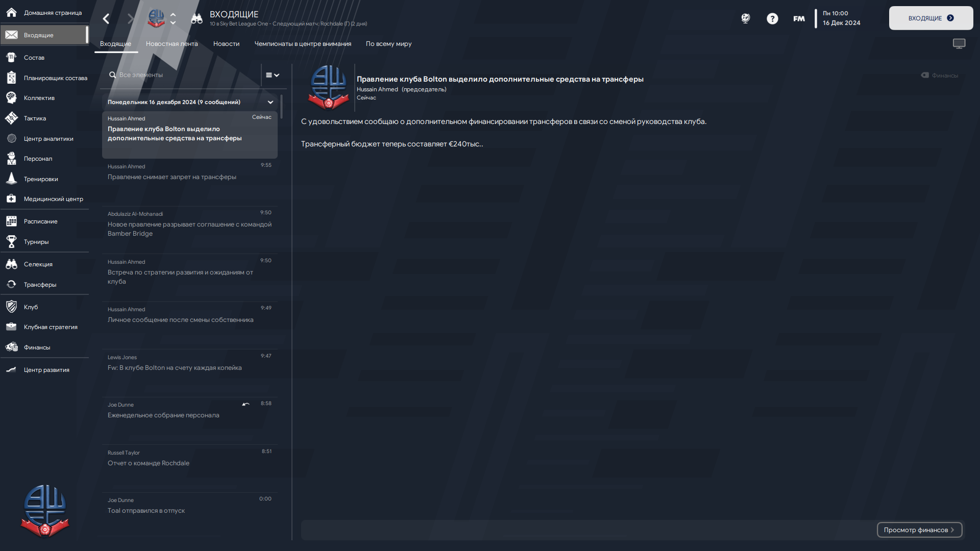
Task: Click the inbox list scrollbar
Action: tap(281, 107)
